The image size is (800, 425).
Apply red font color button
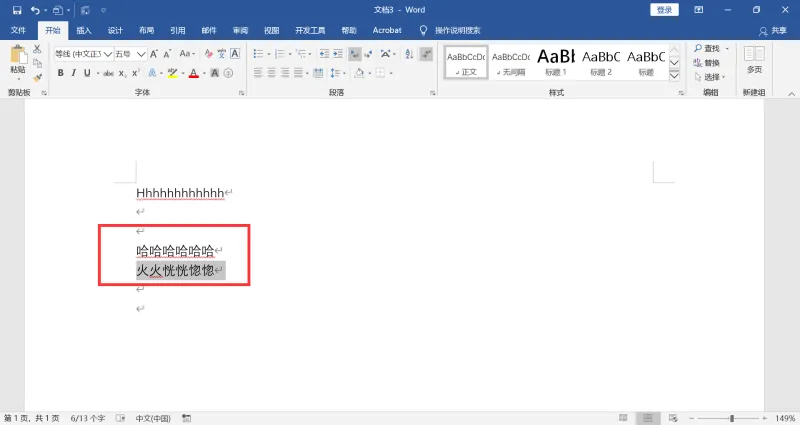click(193, 73)
